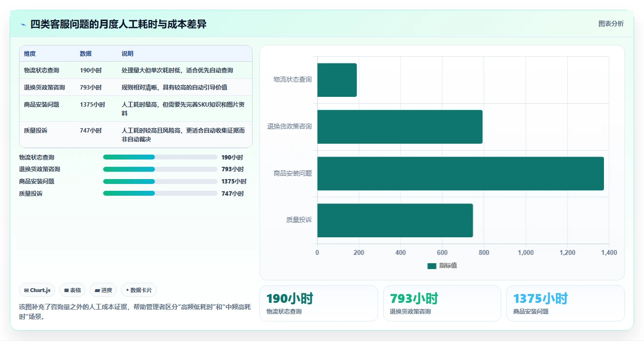This screenshot has width=644, height=341.
Task: Click the 190小时 value beside the progress bar
Action: [232, 158]
